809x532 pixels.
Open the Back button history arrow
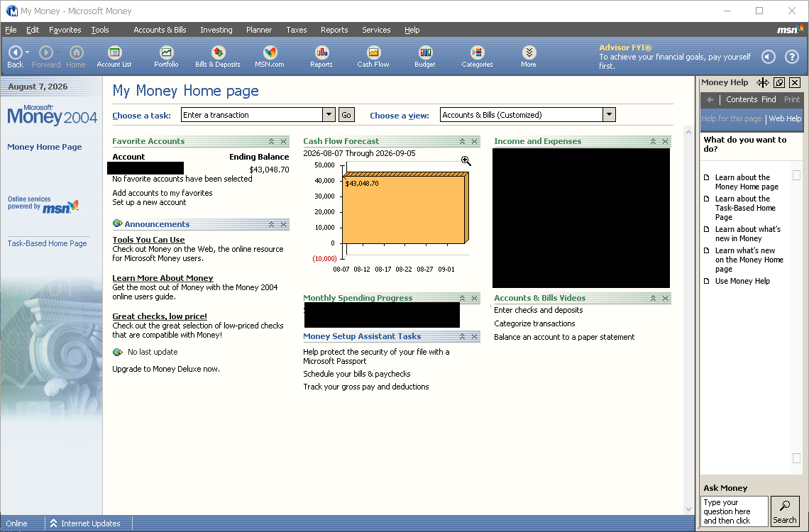[x=28, y=52]
